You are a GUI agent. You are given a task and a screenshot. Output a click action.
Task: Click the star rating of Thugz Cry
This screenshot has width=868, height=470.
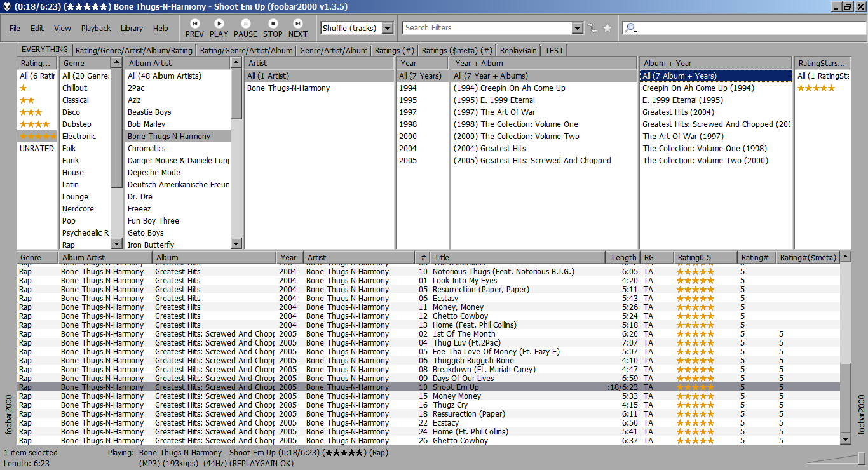[695, 405]
